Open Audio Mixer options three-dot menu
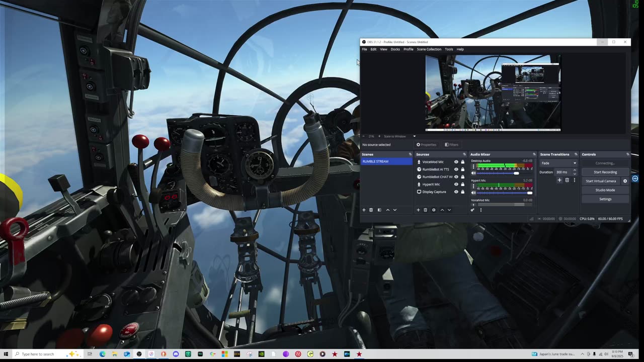Viewport: 644px width, 362px height. (x=480, y=210)
